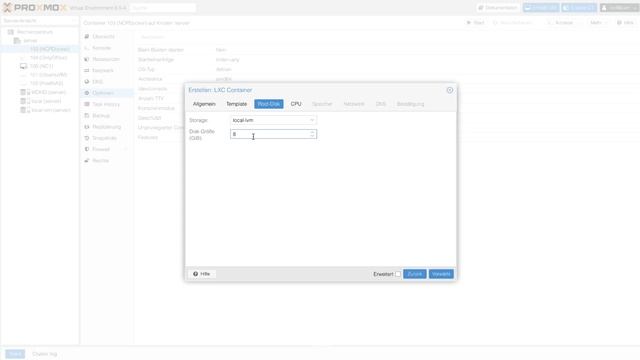Click Hilfe in the container toolbar

625,22
